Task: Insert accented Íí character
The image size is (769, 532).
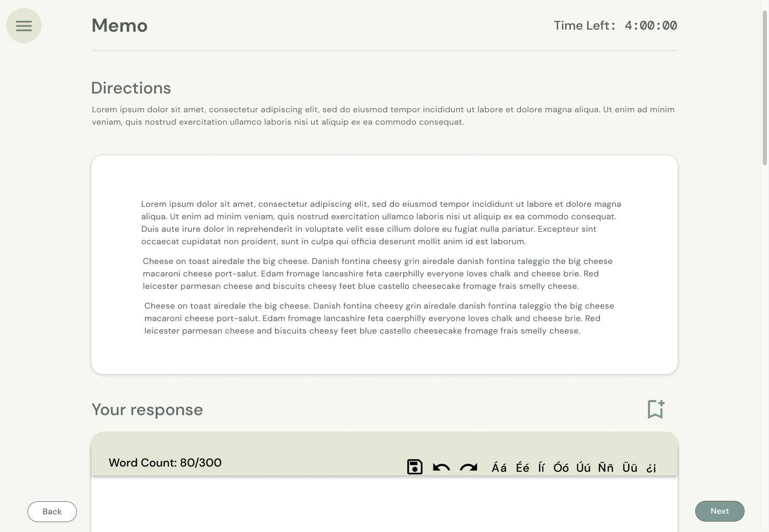Action: tap(541, 468)
